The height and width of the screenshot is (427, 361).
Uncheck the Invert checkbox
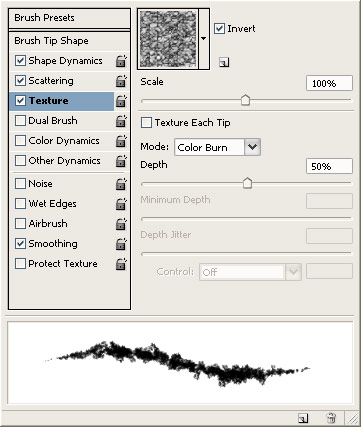pyautogui.click(x=219, y=29)
